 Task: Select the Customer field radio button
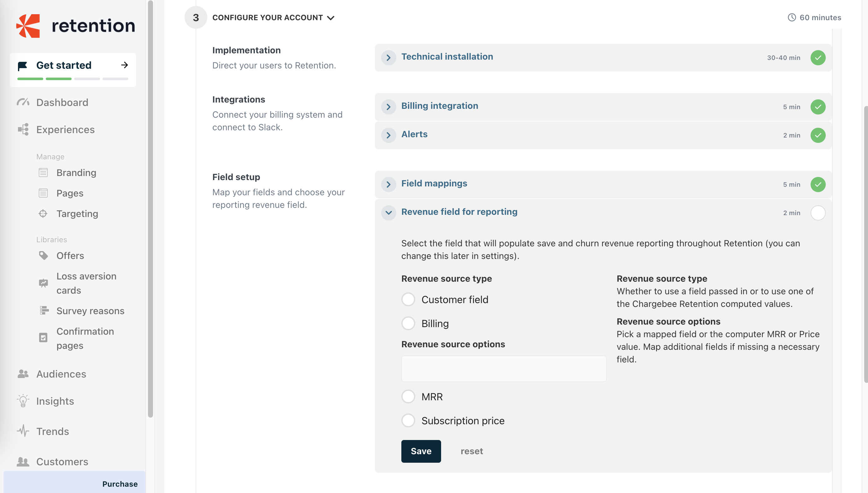(408, 299)
